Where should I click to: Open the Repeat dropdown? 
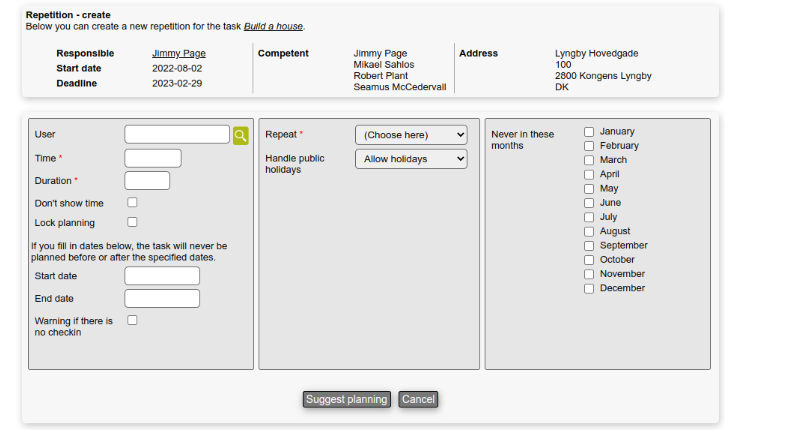pos(411,135)
